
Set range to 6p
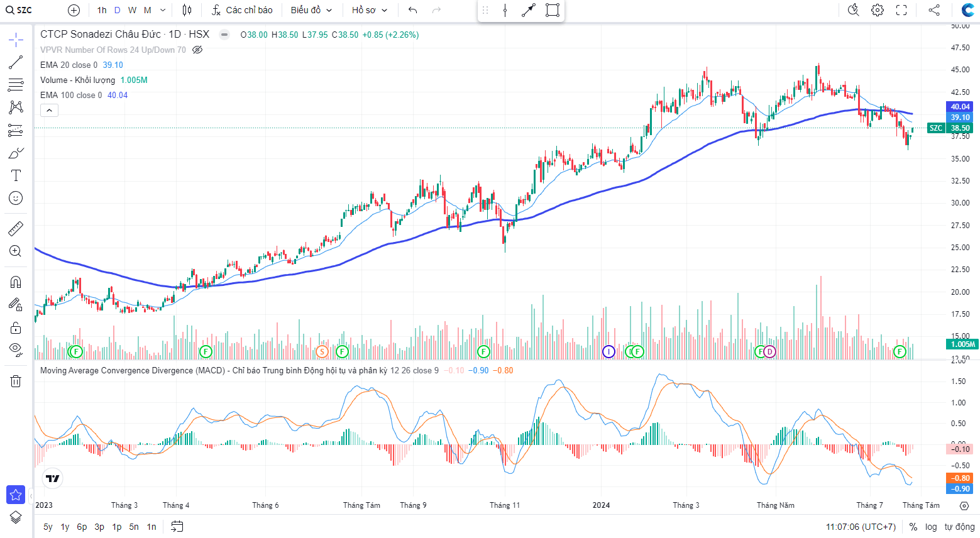(x=82, y=527)
